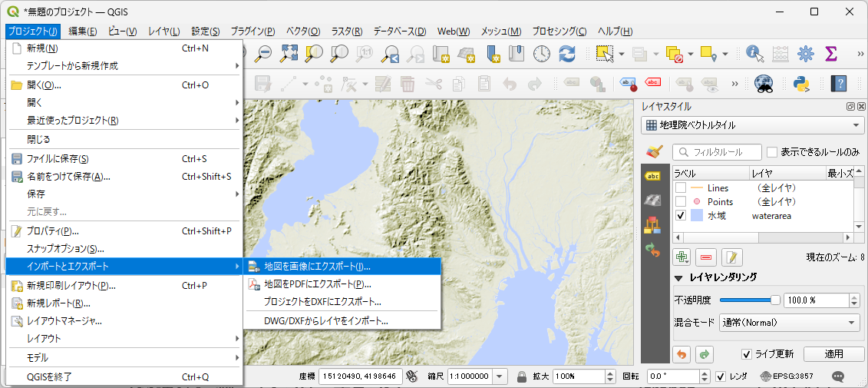Open MetaSearch globe binoculars icon

coord(764,84)
